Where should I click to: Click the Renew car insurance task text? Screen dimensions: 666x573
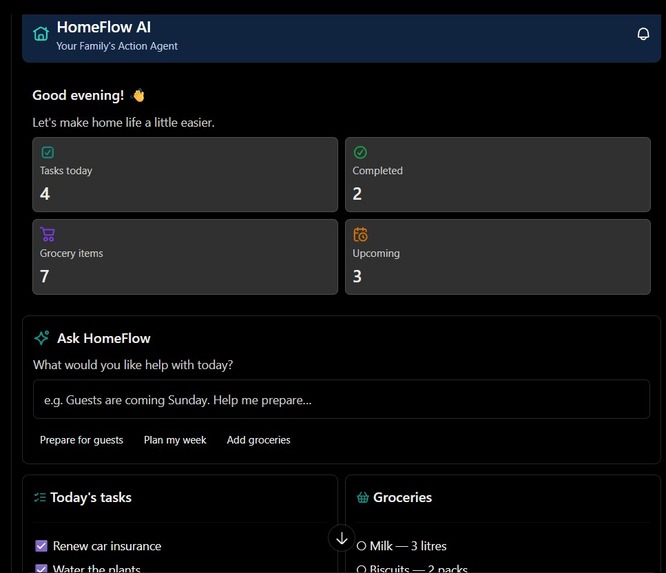[107, 546]
